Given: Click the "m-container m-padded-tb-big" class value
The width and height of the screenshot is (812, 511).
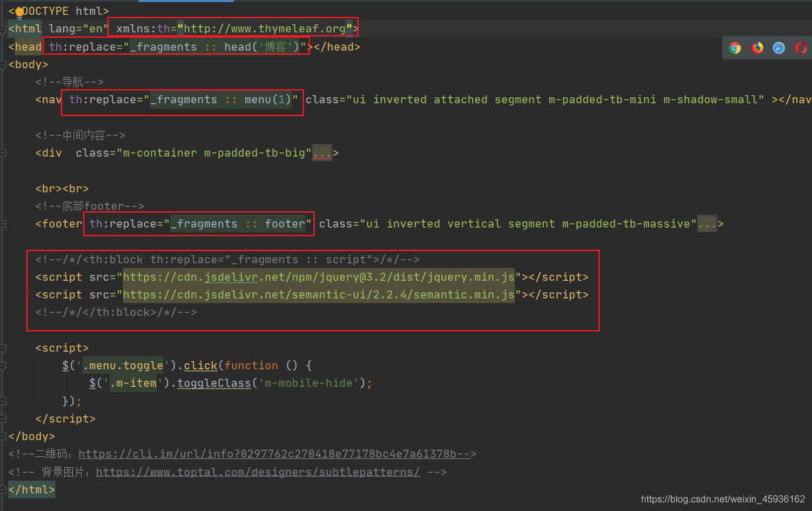Looking at the screenshot, I should (x=214, y=153).
